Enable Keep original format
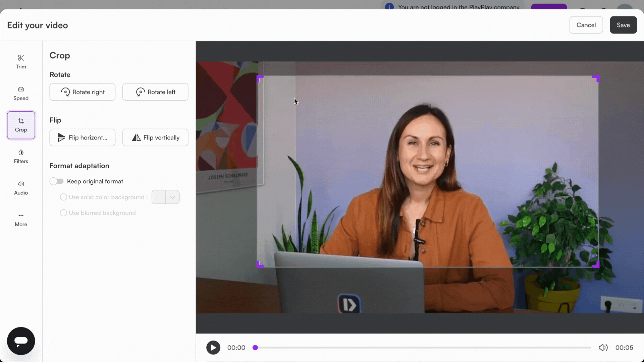The height and width of the screenshot is (362, 644). coord(56,181)
